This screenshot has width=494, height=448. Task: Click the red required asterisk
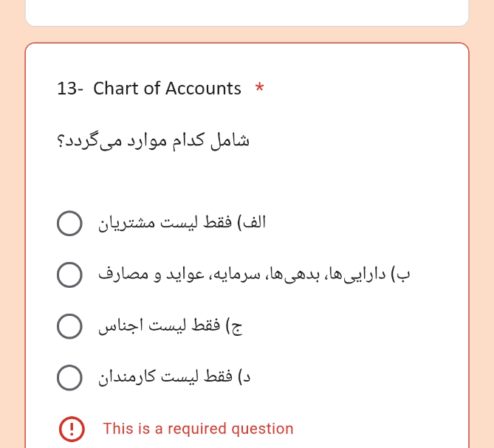click(259, 86)
